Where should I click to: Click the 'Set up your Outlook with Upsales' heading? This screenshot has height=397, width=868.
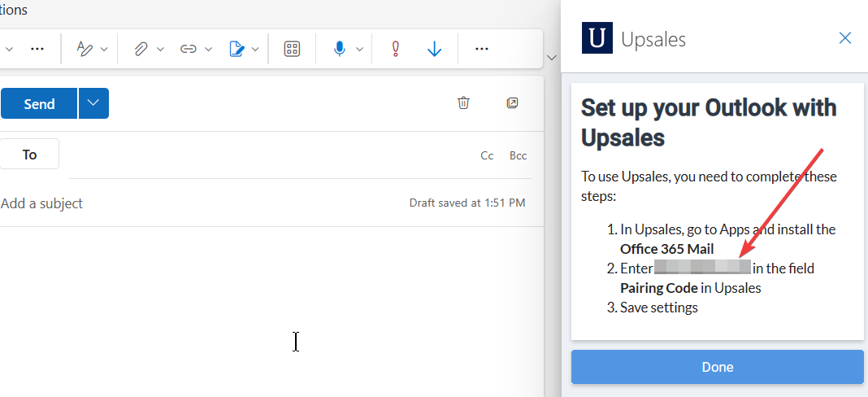coord(709,122)
